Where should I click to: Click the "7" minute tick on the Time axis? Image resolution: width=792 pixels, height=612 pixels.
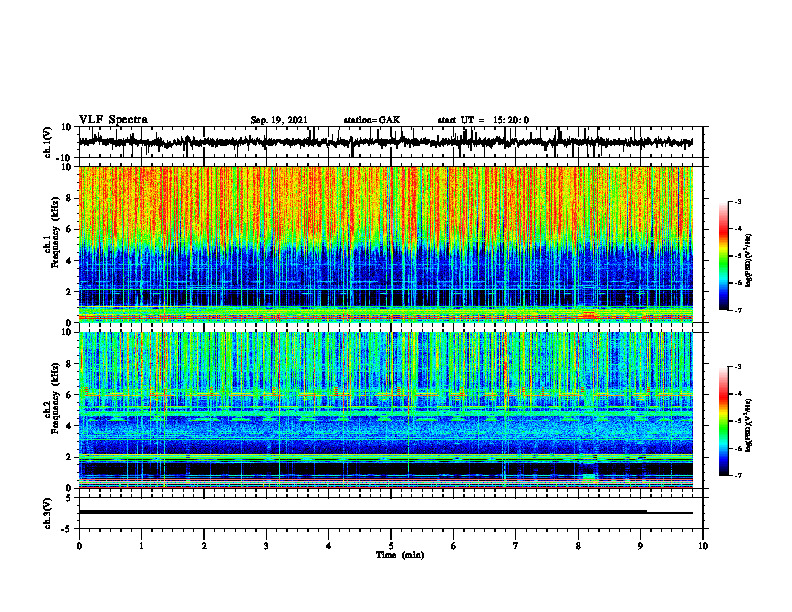[516, 546]
